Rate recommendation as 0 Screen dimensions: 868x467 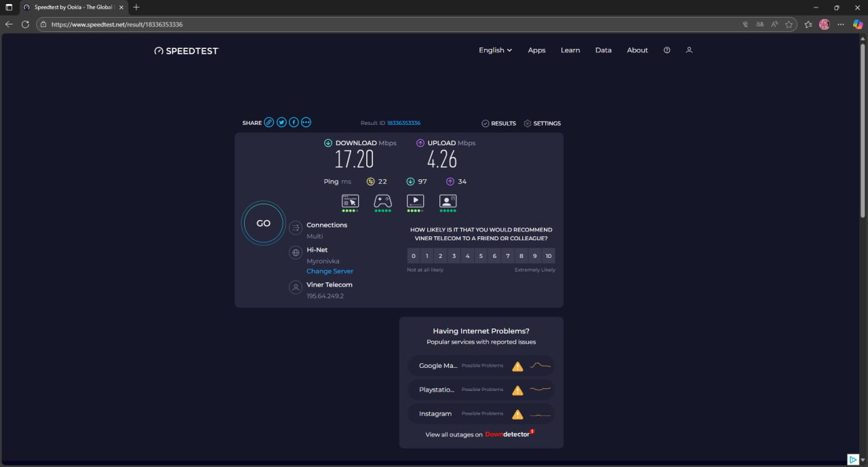(414, 256)
